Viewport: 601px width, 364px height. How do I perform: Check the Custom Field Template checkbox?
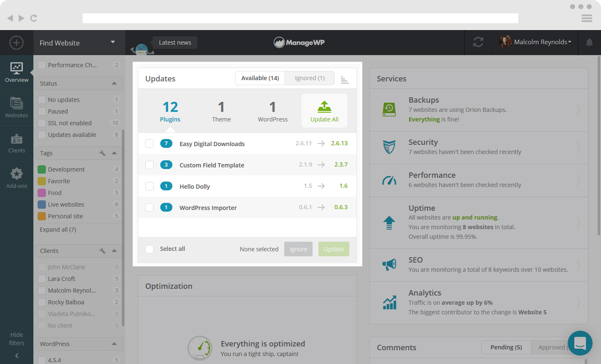[149, 165]
